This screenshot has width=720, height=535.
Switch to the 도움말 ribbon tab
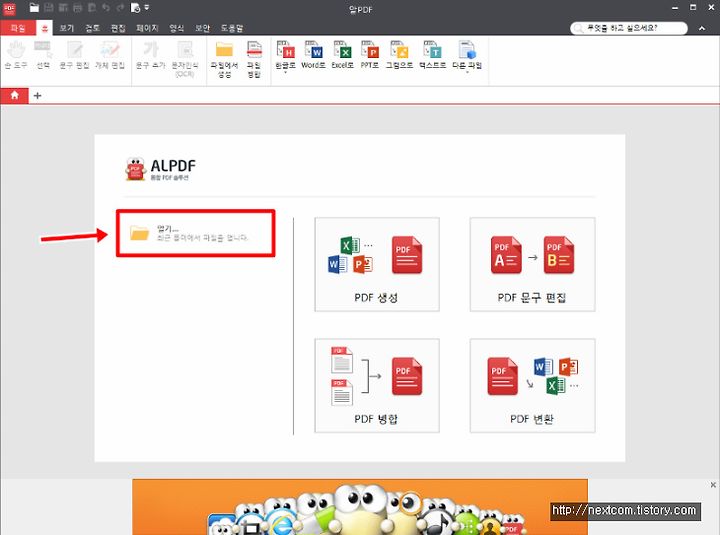(232, 28)
